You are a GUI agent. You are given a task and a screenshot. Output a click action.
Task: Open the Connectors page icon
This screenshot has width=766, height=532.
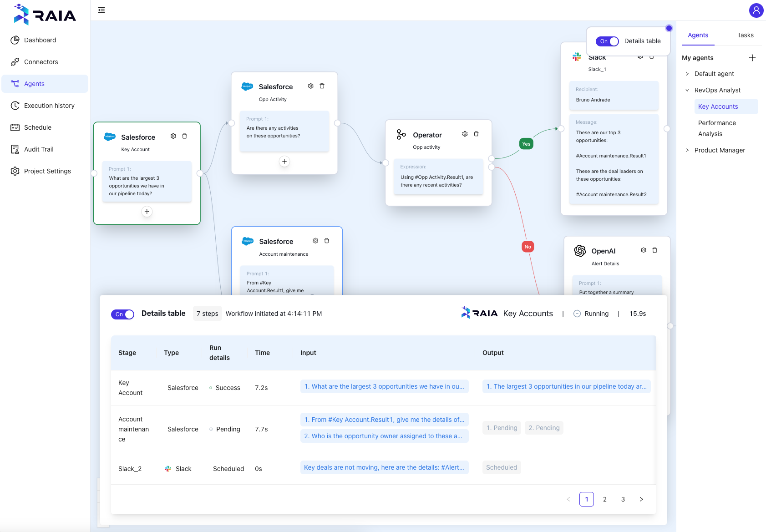(x=15, y=62)
